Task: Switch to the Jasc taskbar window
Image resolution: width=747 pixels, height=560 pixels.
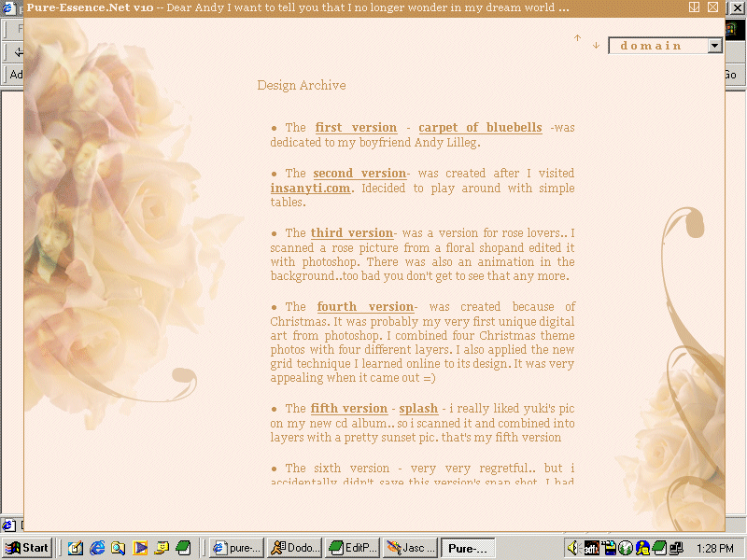Action: point(410,548)
